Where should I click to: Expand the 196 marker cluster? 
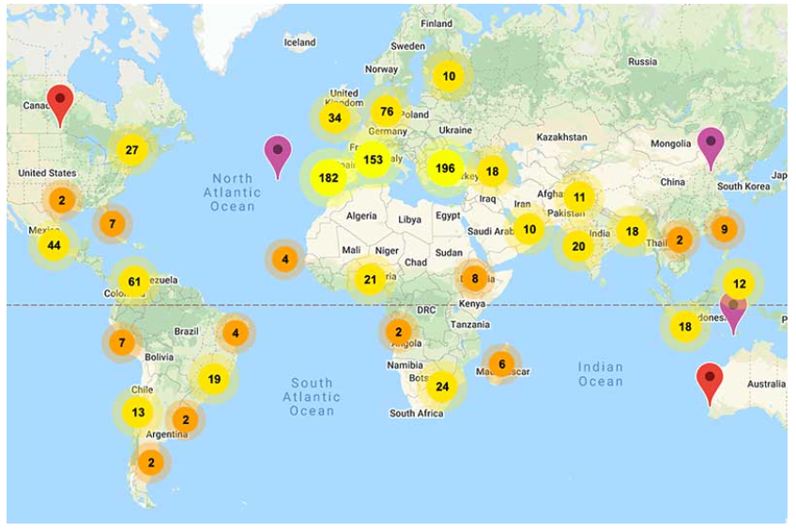[x=444, y=168]
